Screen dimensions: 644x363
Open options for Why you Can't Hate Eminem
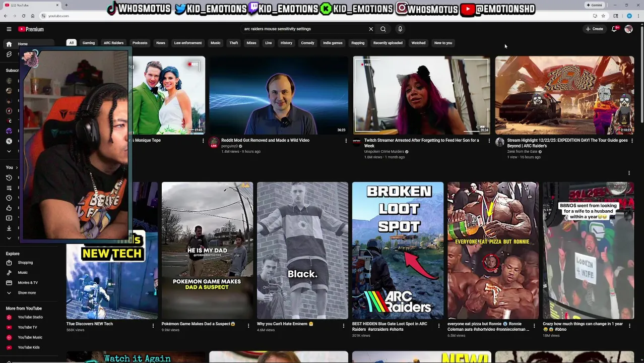pyautogui.click(x=343, y=326)
